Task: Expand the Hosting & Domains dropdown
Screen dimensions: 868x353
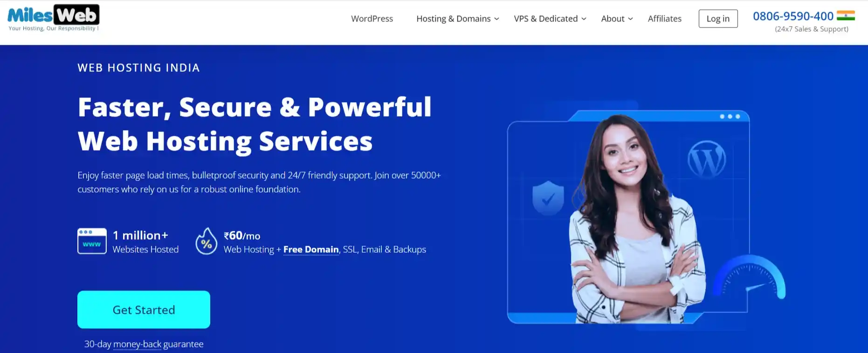Action: [458, 19]
